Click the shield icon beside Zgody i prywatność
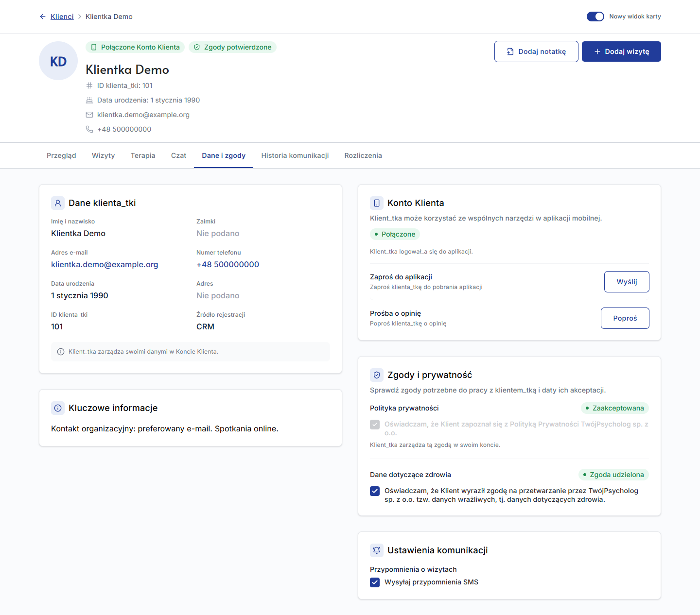Screen dimensions: 700x615 377,375
